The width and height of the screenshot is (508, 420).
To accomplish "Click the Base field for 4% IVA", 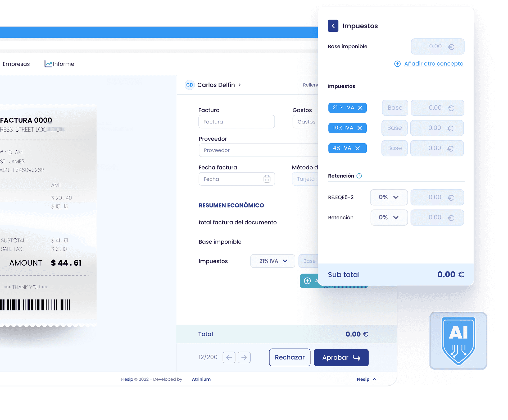I will click(x=394, y=148).
